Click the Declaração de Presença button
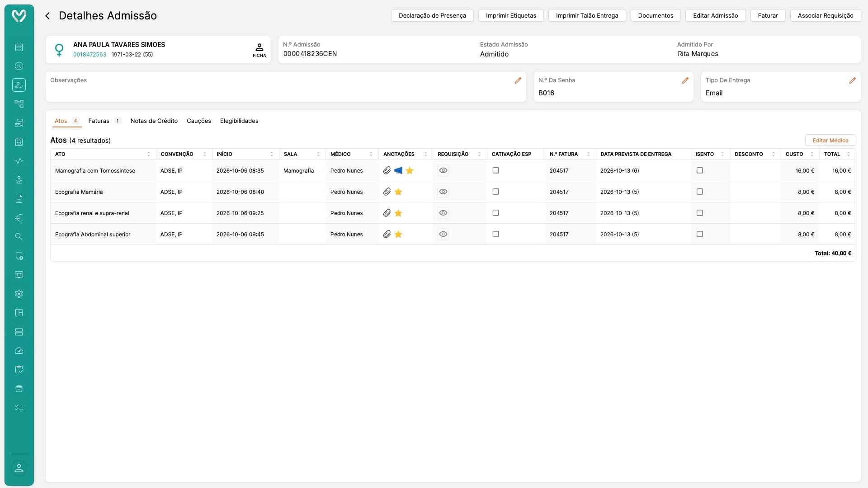868x488 pixels. pyautogui.click(x=432, y=15)
